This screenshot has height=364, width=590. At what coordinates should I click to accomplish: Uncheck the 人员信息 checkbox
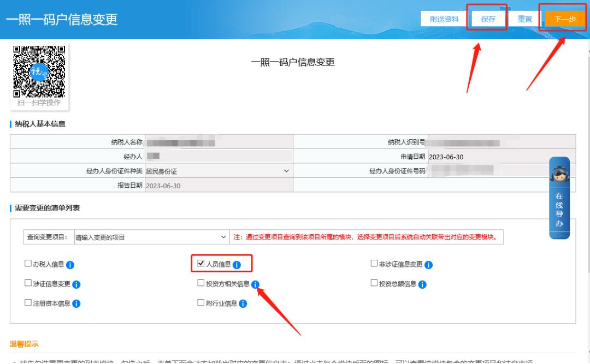[x=202, y=263]
